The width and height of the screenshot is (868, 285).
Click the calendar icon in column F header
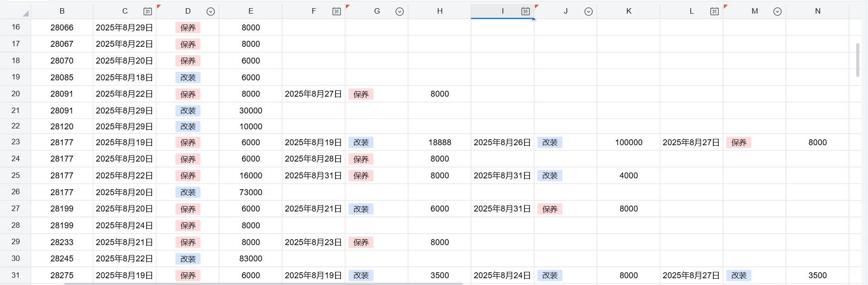336,11
